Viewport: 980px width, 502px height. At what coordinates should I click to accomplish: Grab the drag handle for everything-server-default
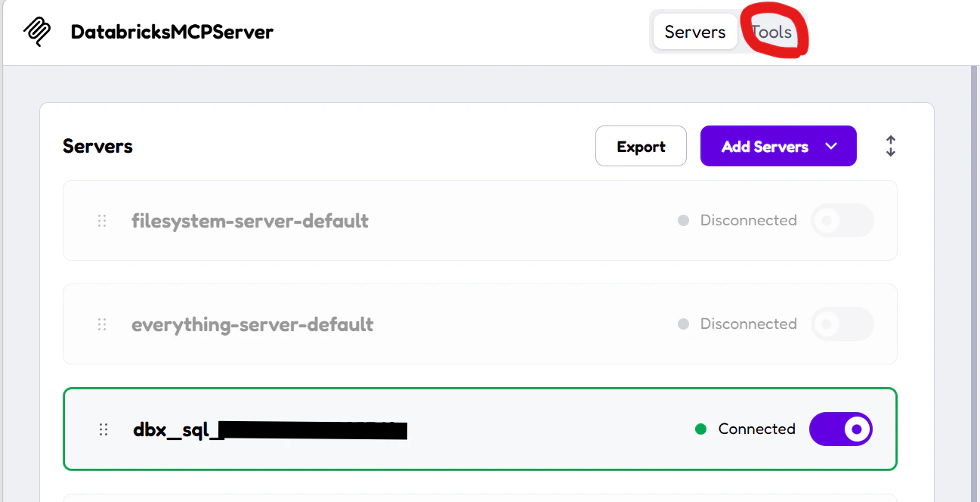(102, 324)
